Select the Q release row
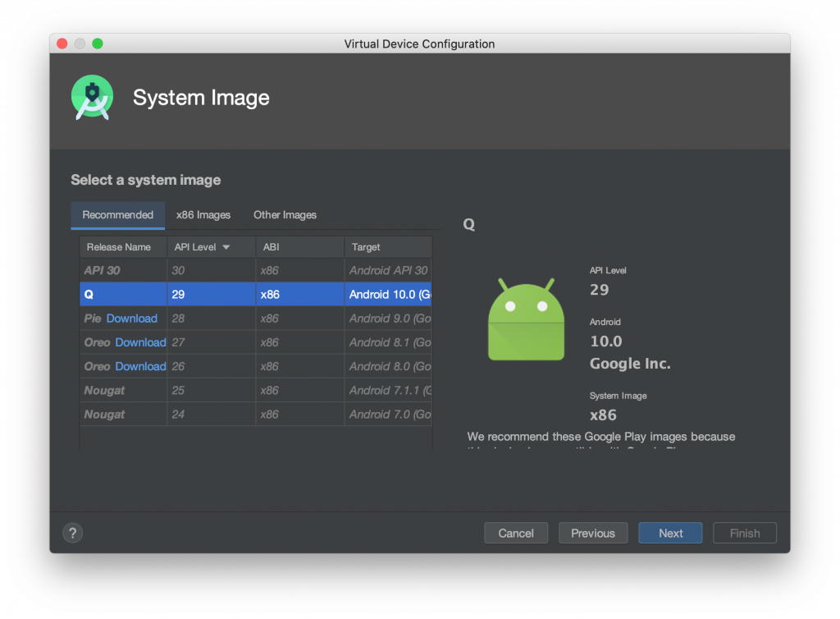The image size is (840, 619). click(256, 294)
